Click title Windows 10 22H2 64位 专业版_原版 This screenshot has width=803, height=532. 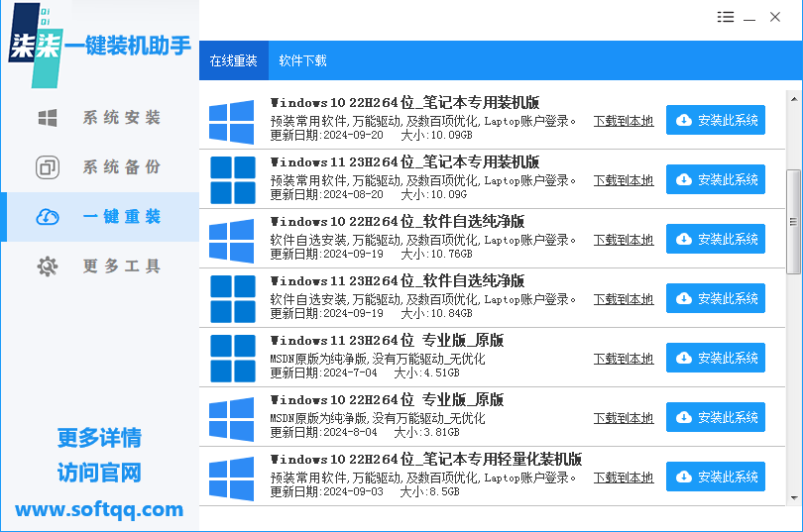click(388, 400)
